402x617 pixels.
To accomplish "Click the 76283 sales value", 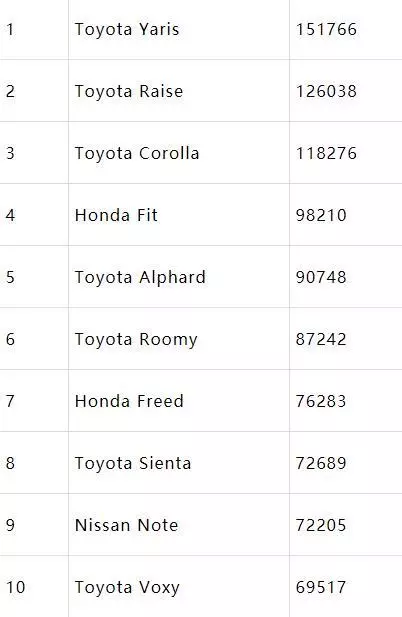I will [321, 401].
